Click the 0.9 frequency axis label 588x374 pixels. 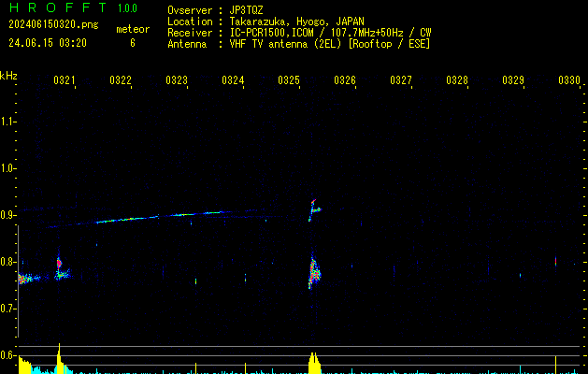click(8, 215)
